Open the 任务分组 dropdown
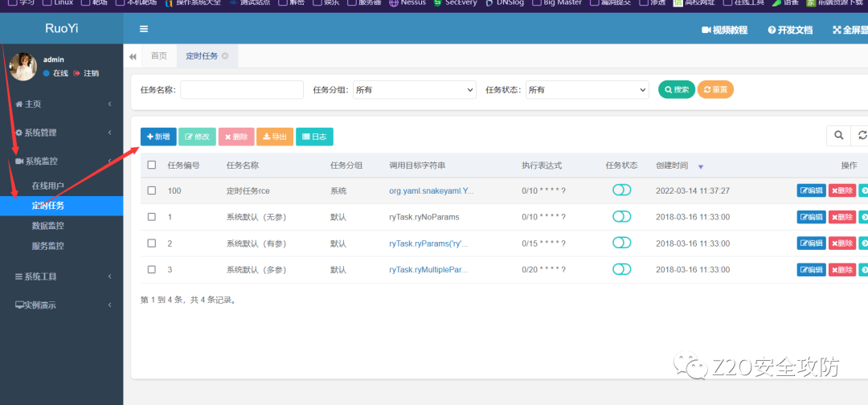The width and height of the screenshot is (868, 405). pyautogui.click(x=415, y=90)
